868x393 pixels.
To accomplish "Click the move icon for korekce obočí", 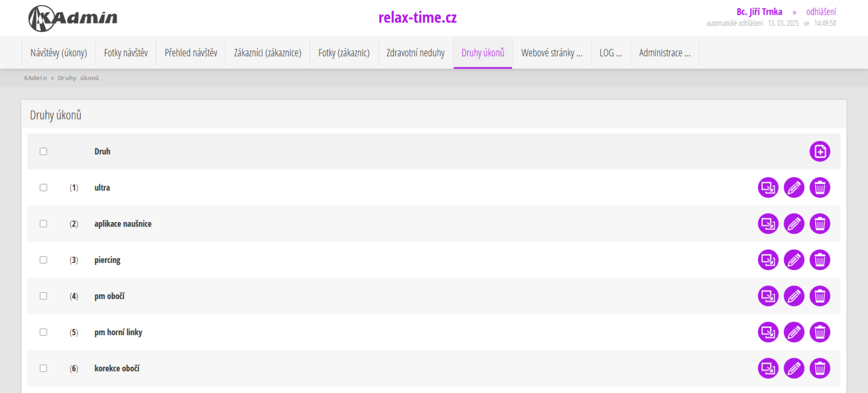I will [768, 368].
